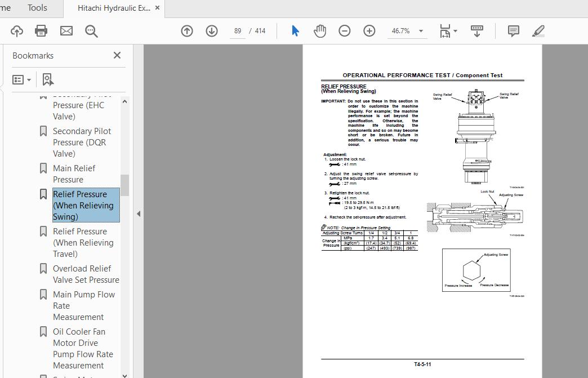The image size is (588, 378).
Task: Go to the next page
Action: [212, 31]
